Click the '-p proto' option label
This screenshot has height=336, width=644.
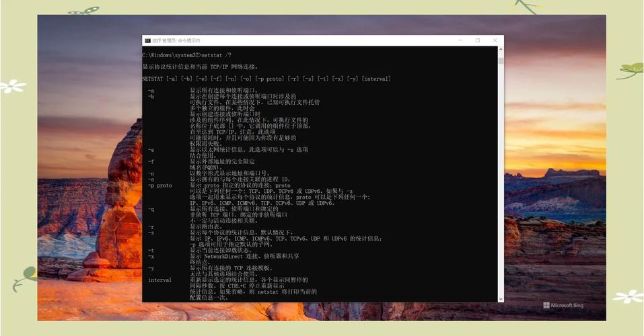tap(160, 185)
